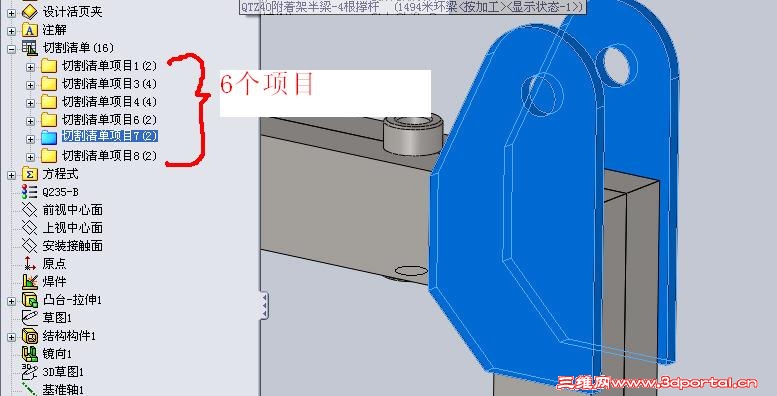Select 切割清单(16) in the tree
The image size is (777, 396).
tap(78, 48)
